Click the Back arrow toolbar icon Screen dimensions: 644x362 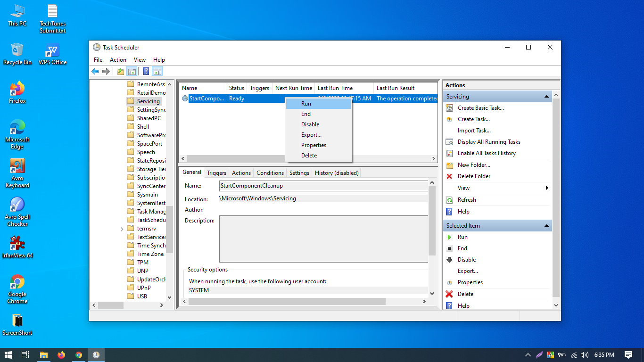95,71
